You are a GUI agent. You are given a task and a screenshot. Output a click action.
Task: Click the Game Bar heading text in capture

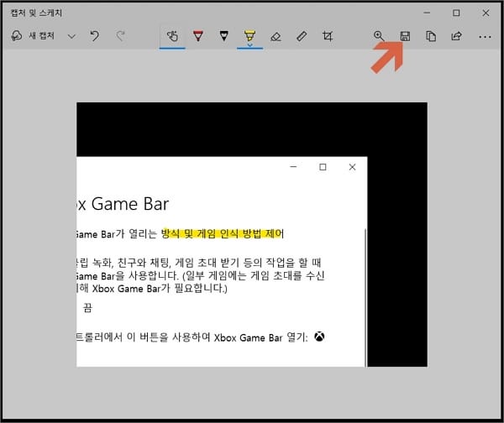click(130, 204)
